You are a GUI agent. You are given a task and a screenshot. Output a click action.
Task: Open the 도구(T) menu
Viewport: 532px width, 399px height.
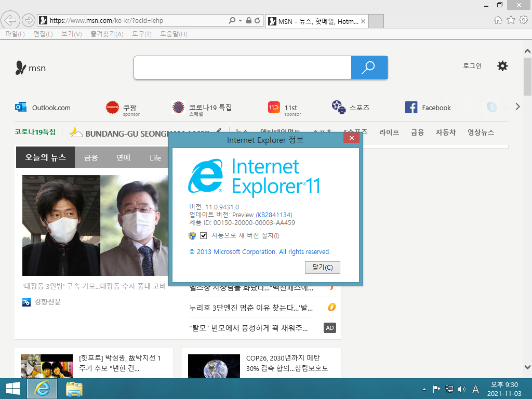142,34
